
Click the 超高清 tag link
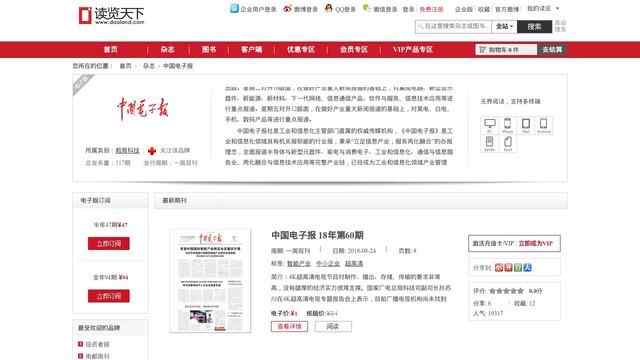(354, 264)
